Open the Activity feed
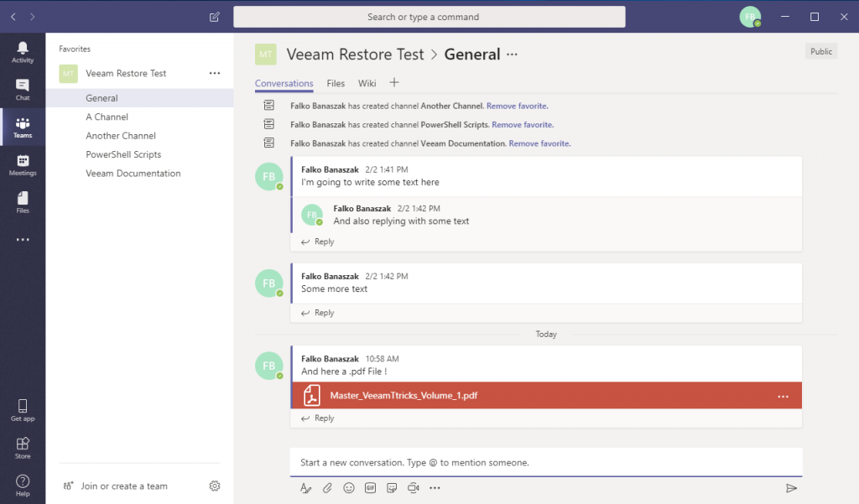The image size is (859, 504). point(23,53)
